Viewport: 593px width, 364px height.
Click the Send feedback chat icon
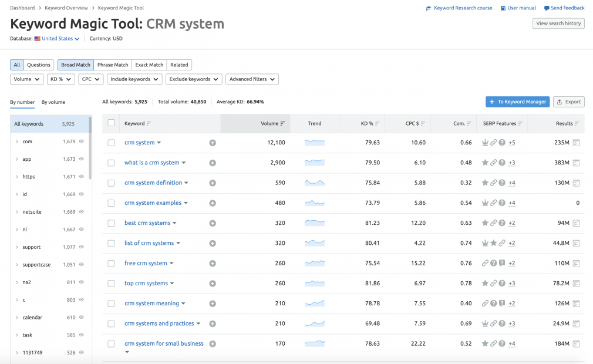pyautogui.click(x=547, y=8)
